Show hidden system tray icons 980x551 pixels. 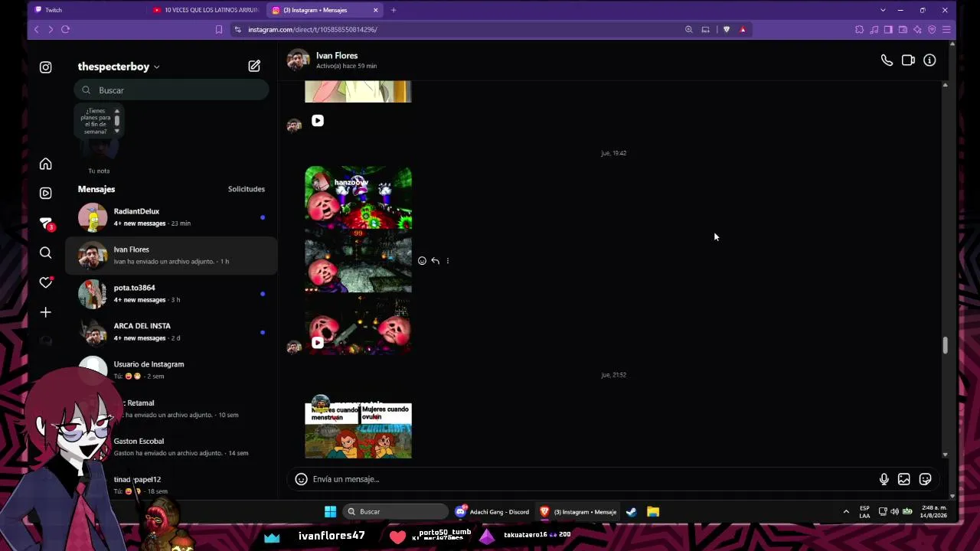(x=846, y=512)
